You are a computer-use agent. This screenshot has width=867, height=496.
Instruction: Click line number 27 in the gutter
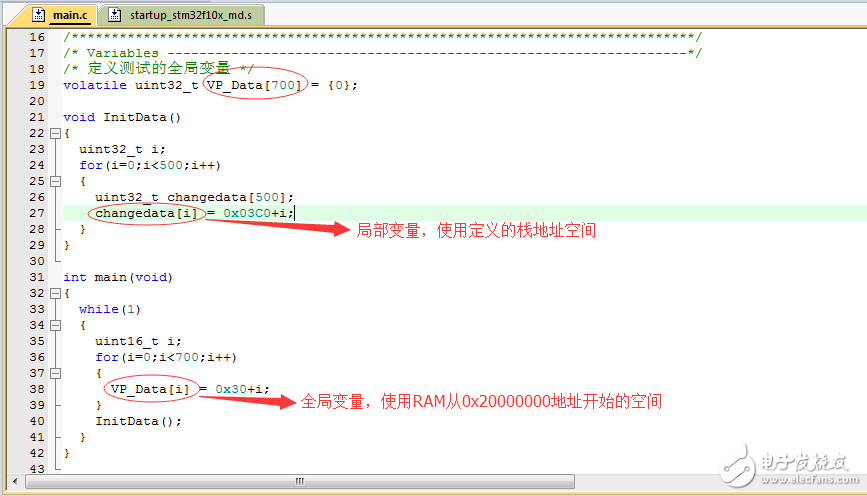click(37, 213)
